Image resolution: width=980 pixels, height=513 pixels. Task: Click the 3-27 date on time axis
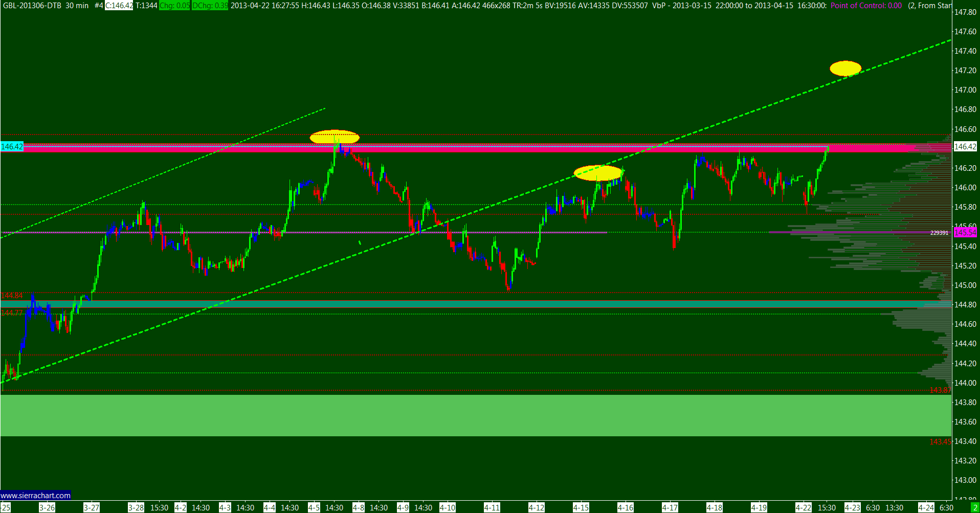click(x=92, y=508)
